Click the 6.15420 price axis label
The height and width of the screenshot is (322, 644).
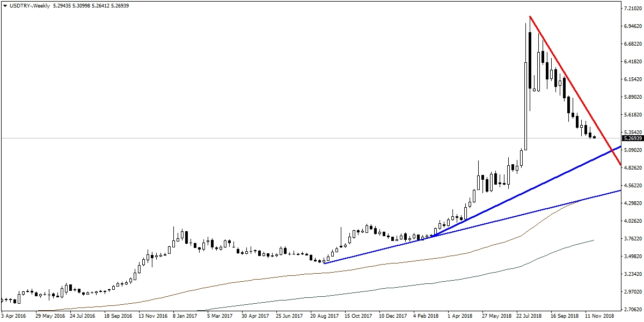633,79
